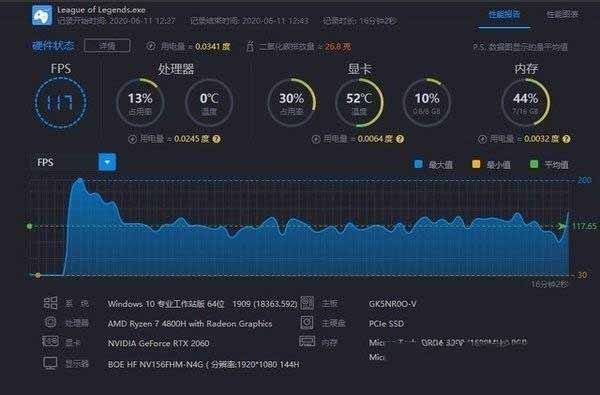The width and height of the screenshot is (600, 395).
Task: Toggle the blue 最大值 legend swatch
Action: click(419, 164)
